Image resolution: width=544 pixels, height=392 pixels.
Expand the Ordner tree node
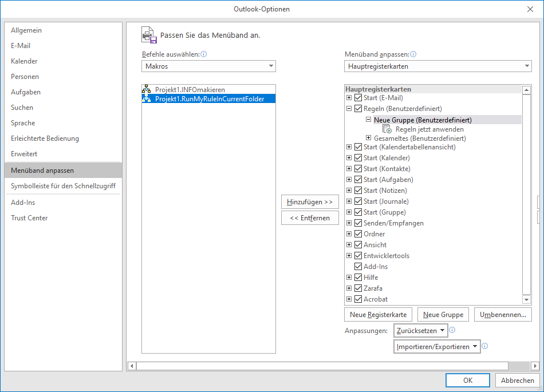(x=349, y=234)
